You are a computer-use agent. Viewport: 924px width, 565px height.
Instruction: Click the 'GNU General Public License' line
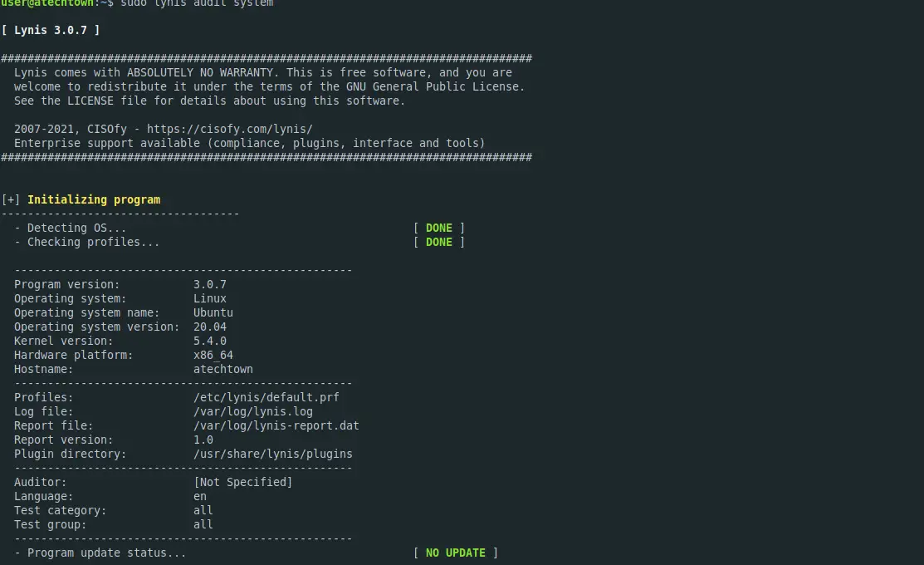click(269, 86)
